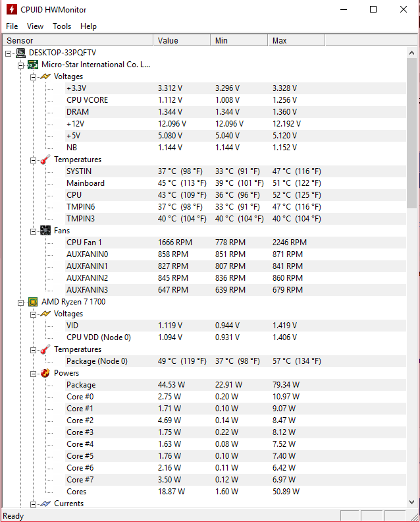Click the CPUID HWMonitor lightning app icon

click(x=12, y=9)
